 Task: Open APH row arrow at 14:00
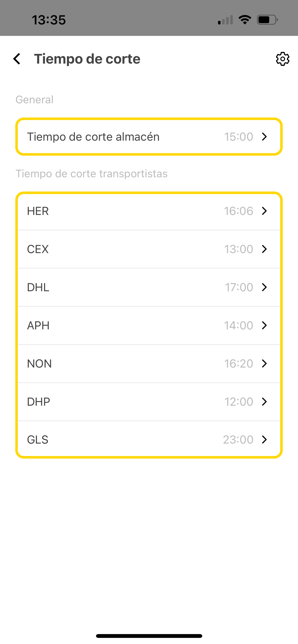(x=264, y=325)
